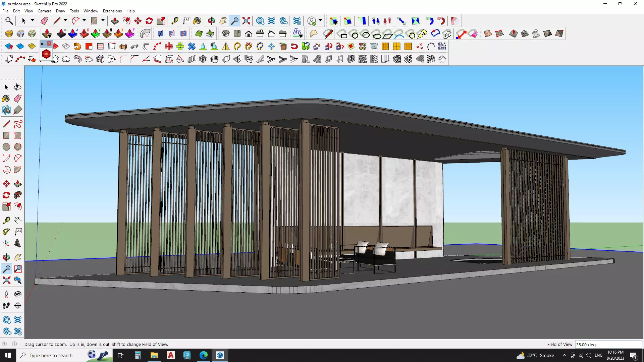Open the Camera menu
Viewport: 644px width, 362px height.
click(x=44, y=11)
